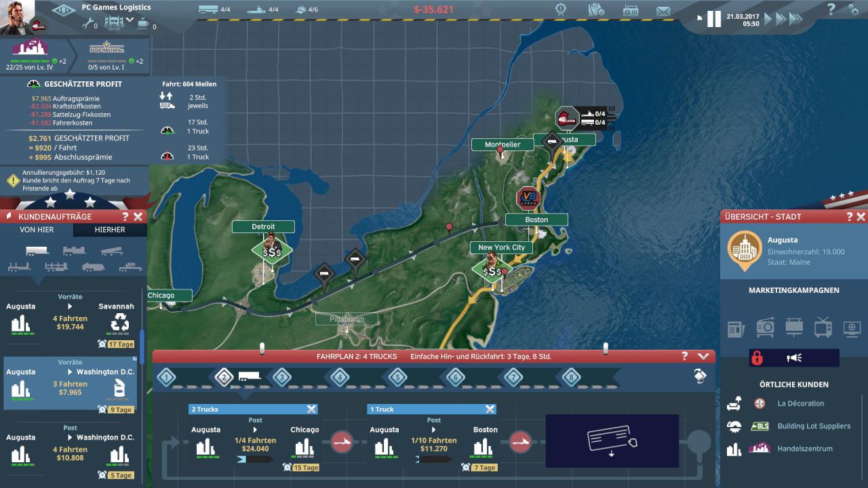Screen dimensions: 868x488
Task: Open the PC Games Logistics company logo
Action: point(64,9)
